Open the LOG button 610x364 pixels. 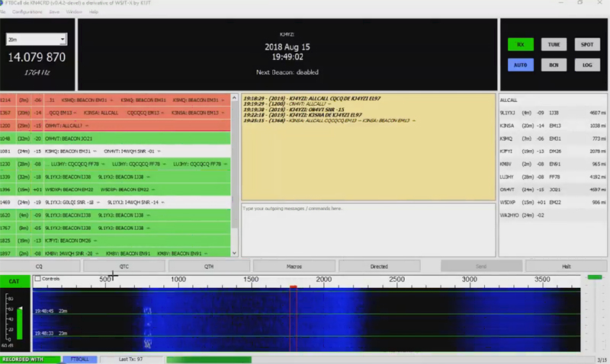[x=583, y=65]
